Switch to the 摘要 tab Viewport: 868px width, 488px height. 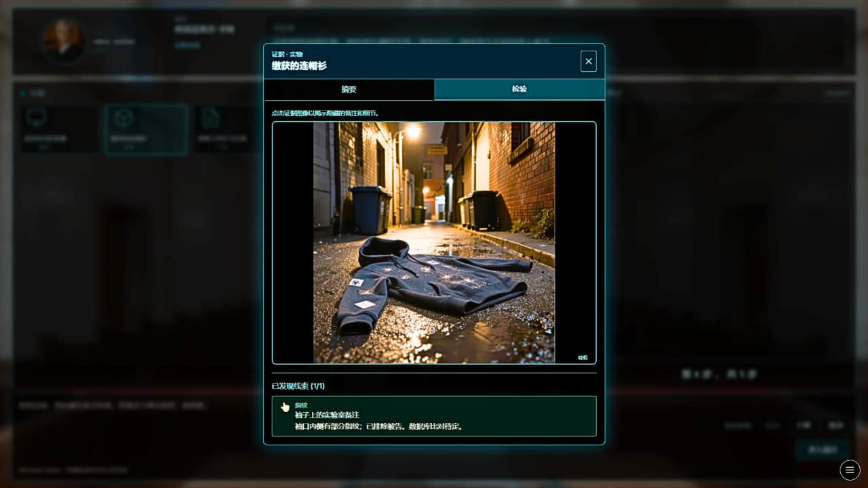[x=349, y=89]
